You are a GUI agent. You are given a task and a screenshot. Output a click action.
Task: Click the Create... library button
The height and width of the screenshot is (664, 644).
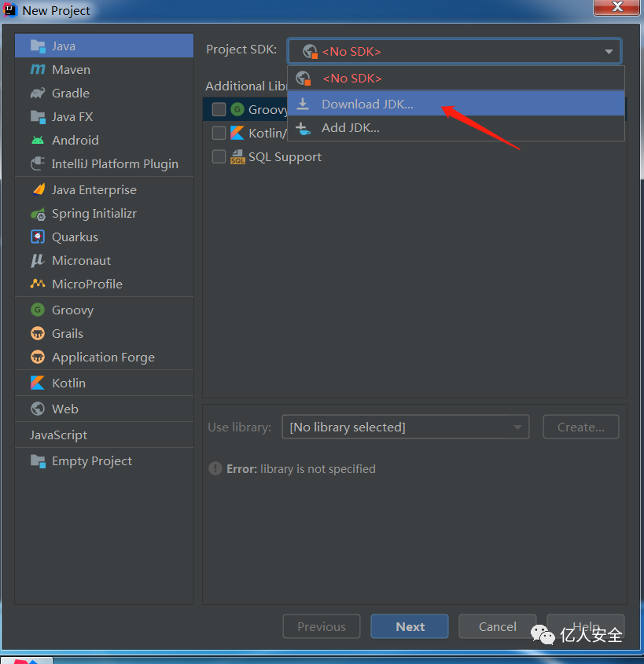click(581, 427)
